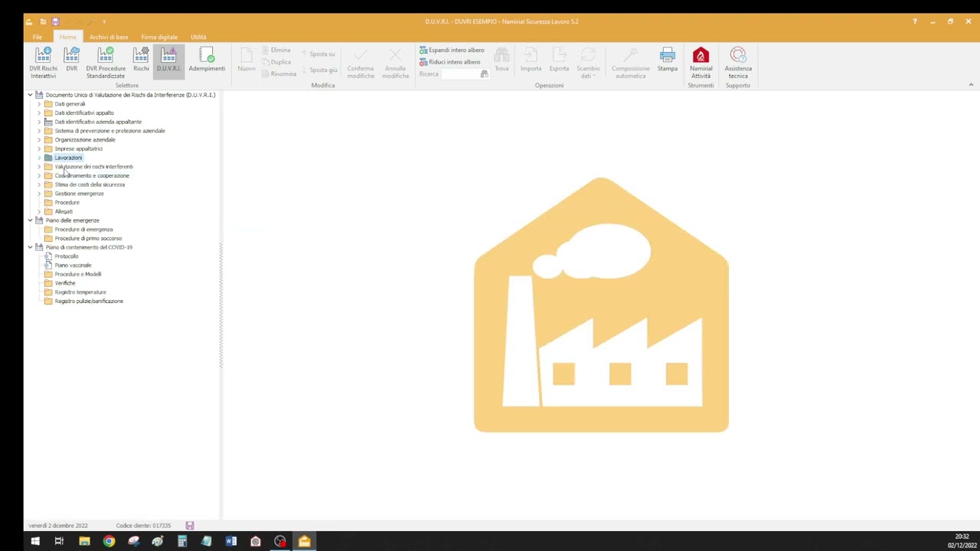Open the Utilità ribbon tab
This screenshot has width=980, height=551.
tap(198, 37)
